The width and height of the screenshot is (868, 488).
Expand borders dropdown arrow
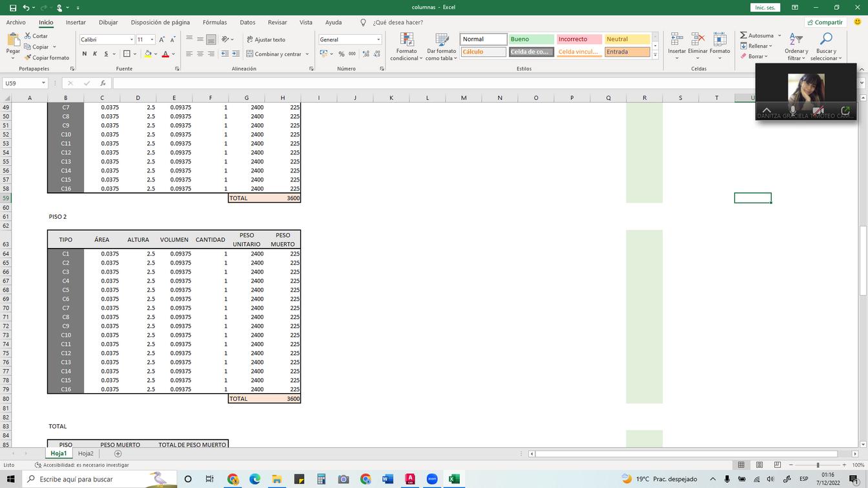tap(136, 54)
